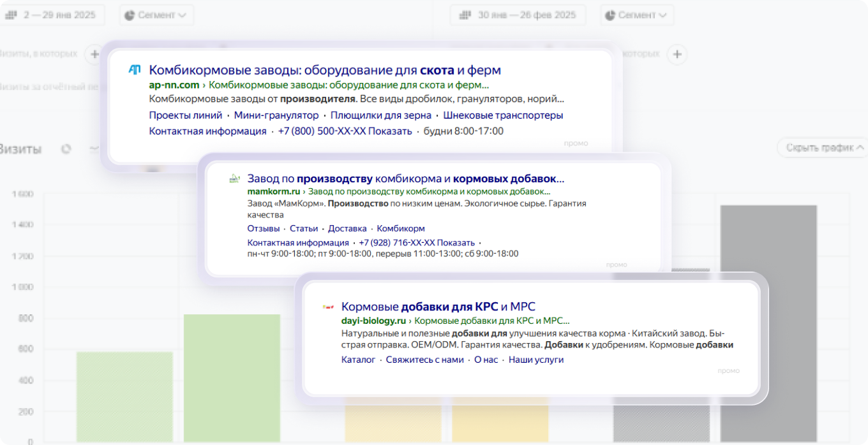Image resolution: width=868 pixels, height=445 pixels.
Task: Open mamkorm.ru 'Контактная информация' link
Action: (x=298, y=243)
